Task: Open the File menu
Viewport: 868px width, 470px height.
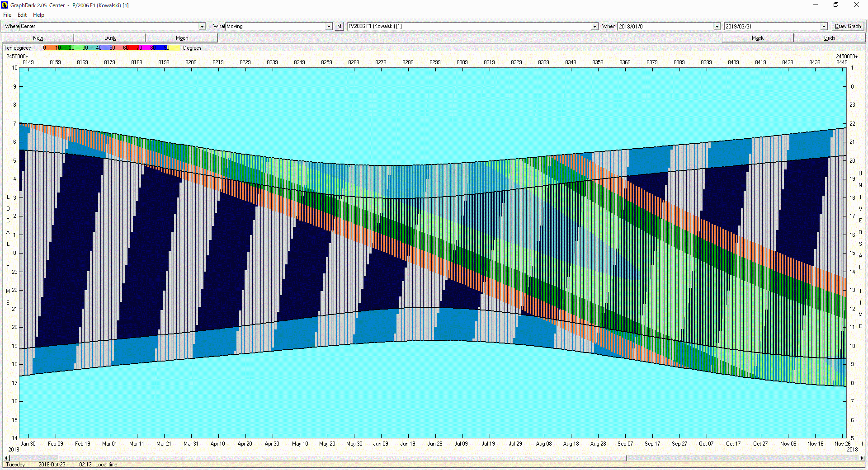Action: tap(7, 15)
